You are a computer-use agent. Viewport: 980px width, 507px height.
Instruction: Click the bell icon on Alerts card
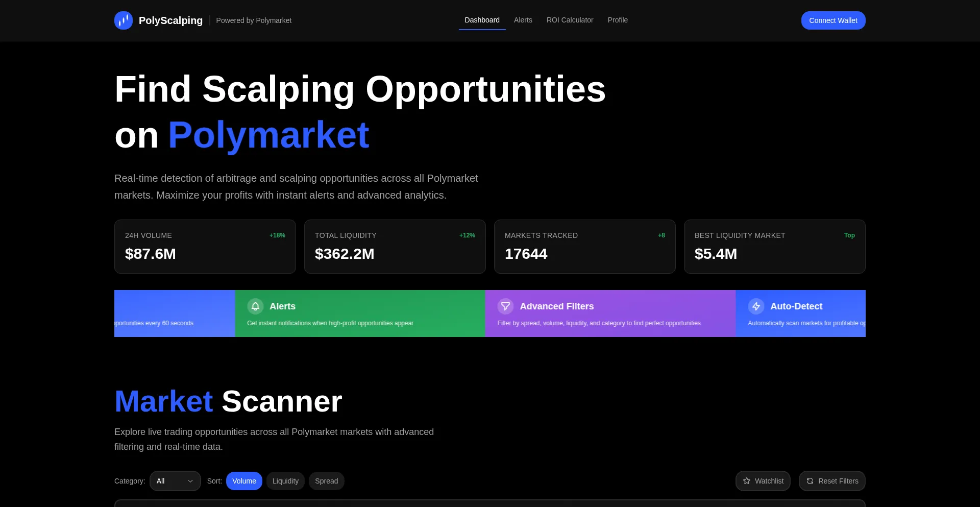coord(255,306)
